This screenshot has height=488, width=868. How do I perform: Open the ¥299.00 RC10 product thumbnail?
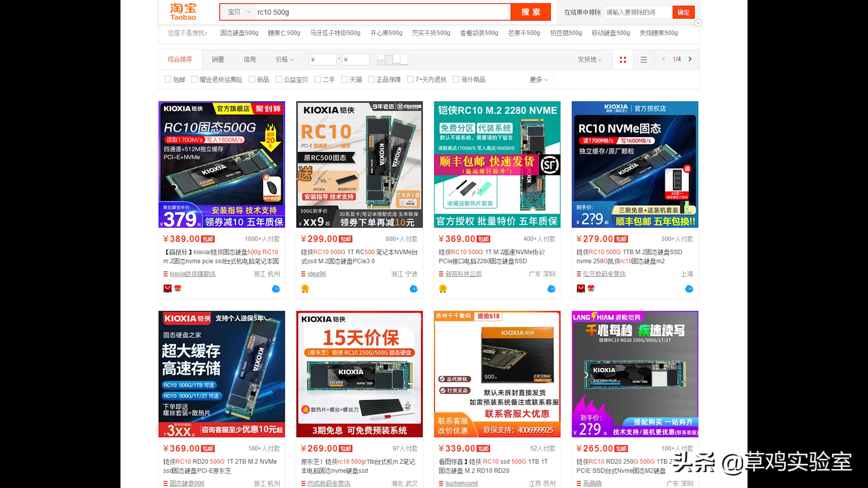click(x=360, y=164)
